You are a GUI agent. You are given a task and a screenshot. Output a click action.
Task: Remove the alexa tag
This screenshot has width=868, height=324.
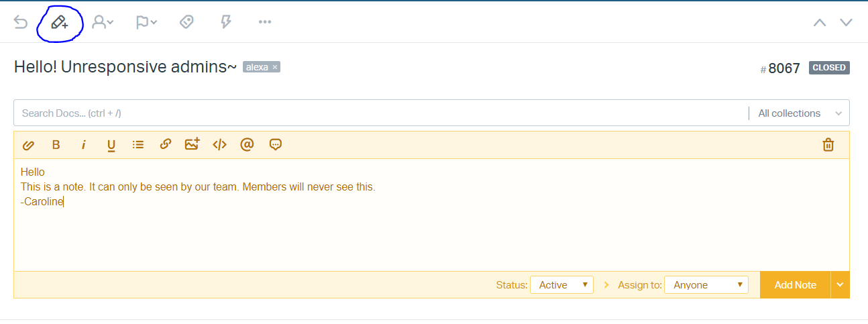coord(275,67)
